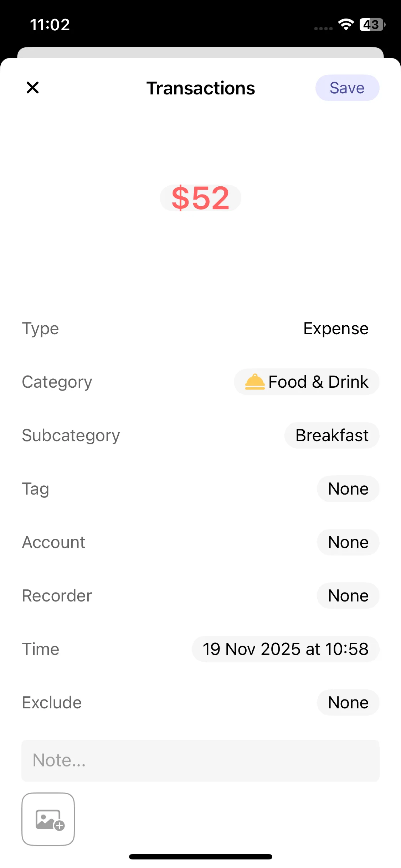Image resolution: width=401 pixels, height=868 pixels.
Task: Tap the Wi-Fi status icon
Action: [x=345, y=25]
